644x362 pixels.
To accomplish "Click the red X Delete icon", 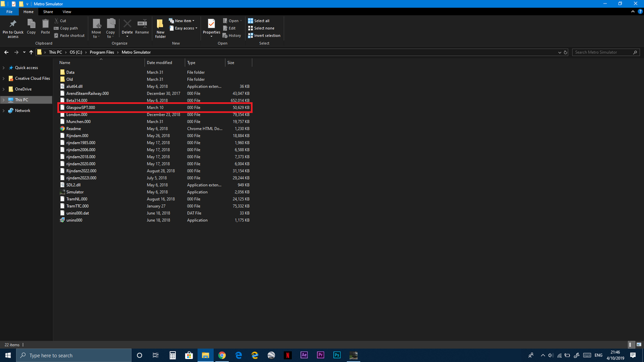I will 127,23.
